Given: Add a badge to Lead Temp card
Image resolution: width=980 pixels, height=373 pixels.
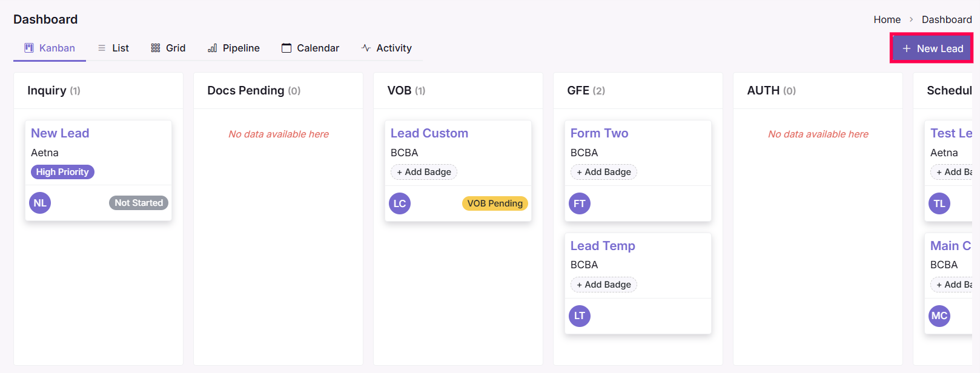Looking at the screenshot, I should click(604, 285).
